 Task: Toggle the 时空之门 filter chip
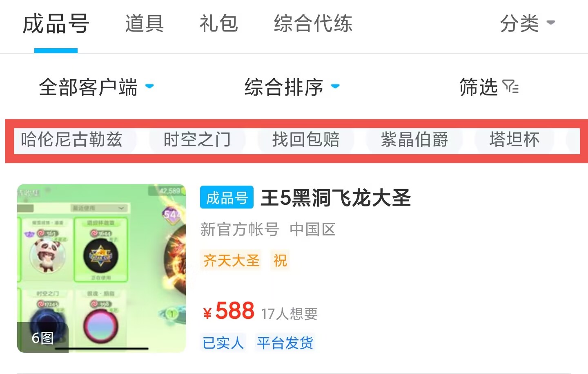coord(197,140)
